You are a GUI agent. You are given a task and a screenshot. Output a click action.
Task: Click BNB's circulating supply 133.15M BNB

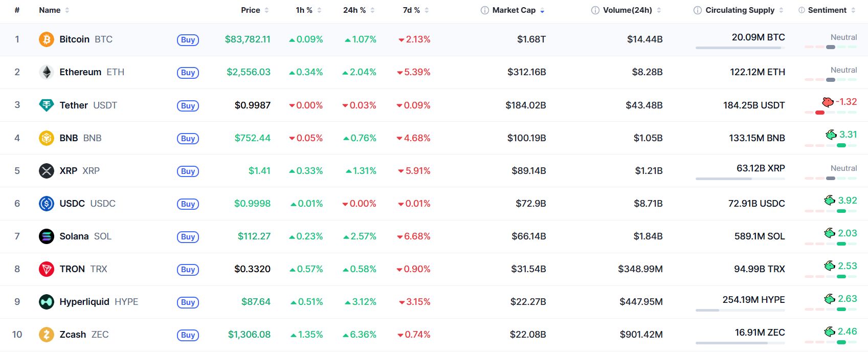tap(757, 138)
